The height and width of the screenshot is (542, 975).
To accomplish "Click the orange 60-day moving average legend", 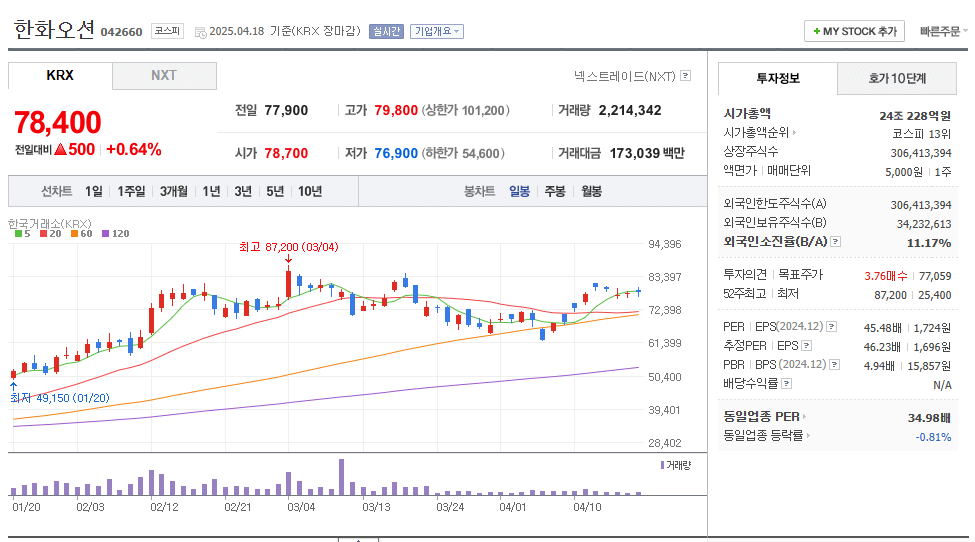I will pyautogui.click(x=82, y=234).
